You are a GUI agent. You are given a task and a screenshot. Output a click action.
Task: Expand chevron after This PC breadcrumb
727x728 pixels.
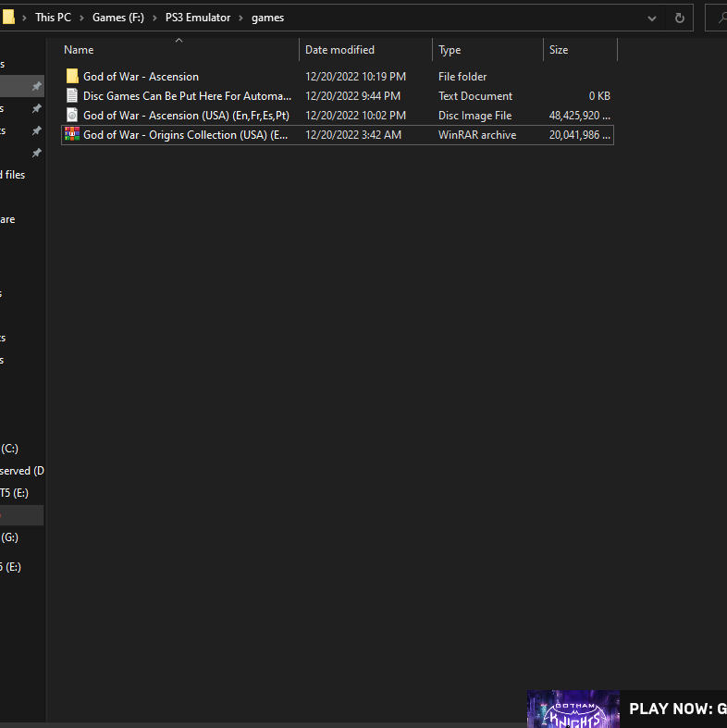pyautogui.click(x=81, y=19)
